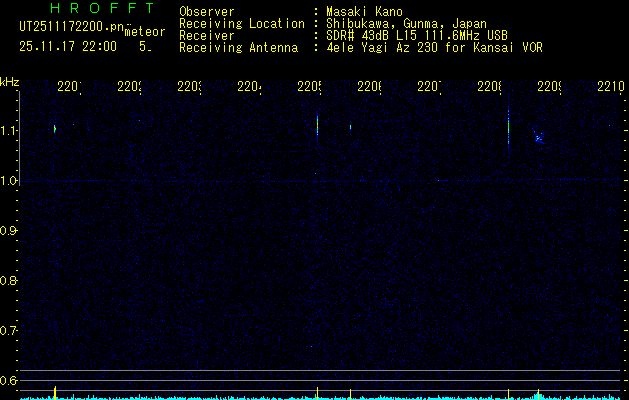Click the small echo before 2201

click(55, 129)
